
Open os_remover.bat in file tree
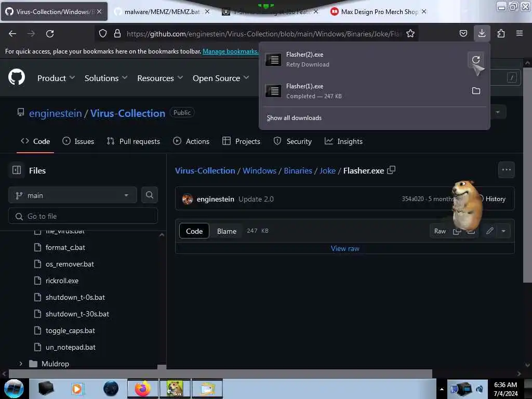70,264
